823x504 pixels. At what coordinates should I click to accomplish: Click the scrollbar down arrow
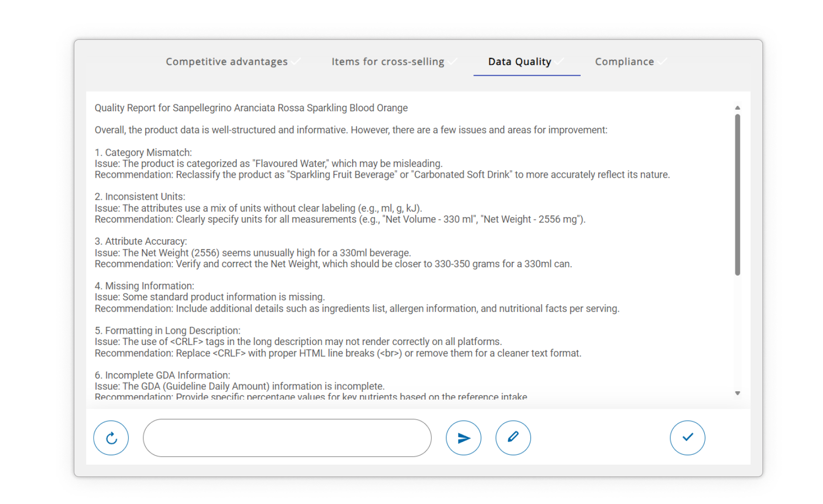737,393
